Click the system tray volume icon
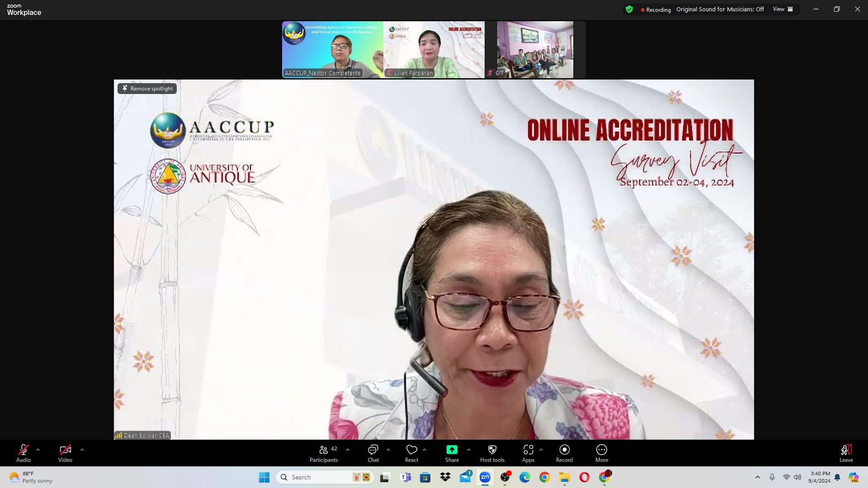This screenshot has width=868, height=488. pos(797,477)
